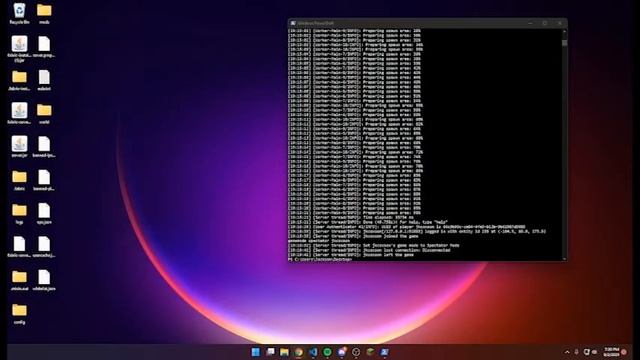Show hidden system tray icons chevron

(567, 352)
